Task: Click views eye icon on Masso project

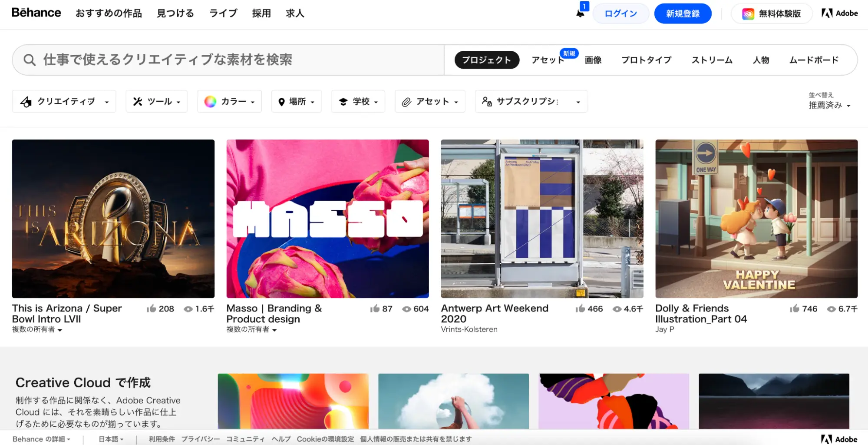Action: click(x=406, y=309)
